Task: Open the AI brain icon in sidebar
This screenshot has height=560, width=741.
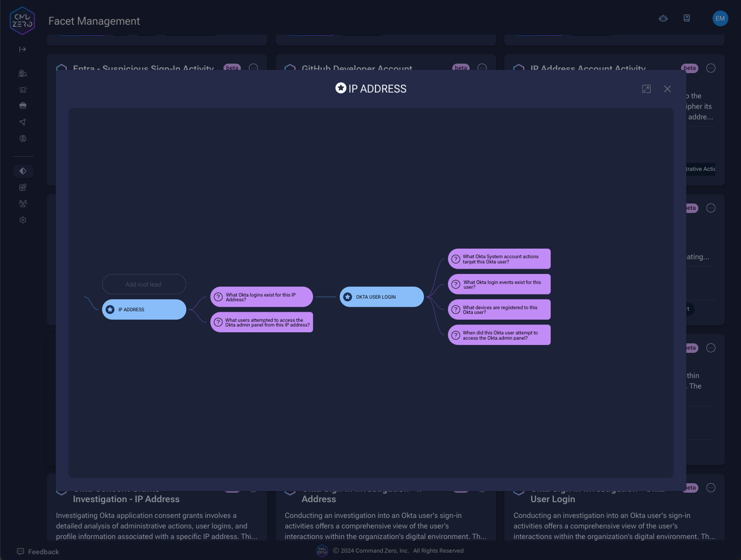Action: [23, 138]
